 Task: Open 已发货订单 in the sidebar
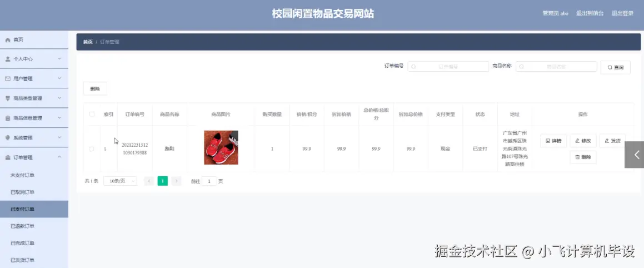pyautogui.click(x=34, y=260)
